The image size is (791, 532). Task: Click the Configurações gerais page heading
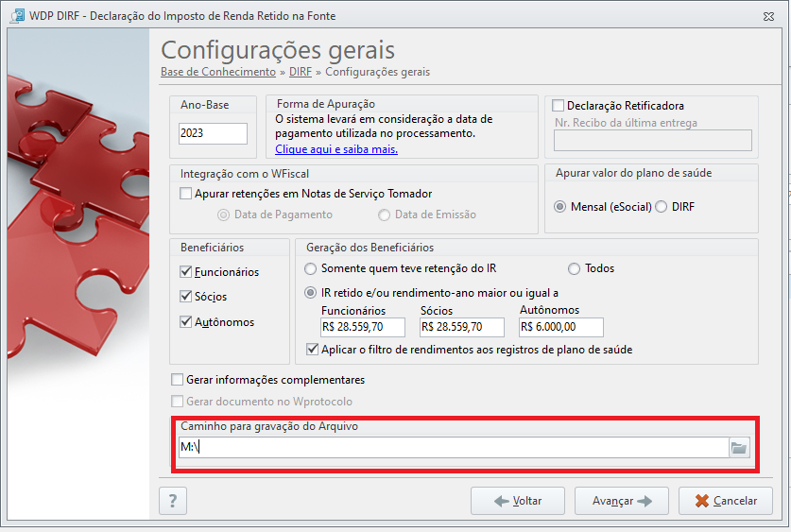click(278, 50)
